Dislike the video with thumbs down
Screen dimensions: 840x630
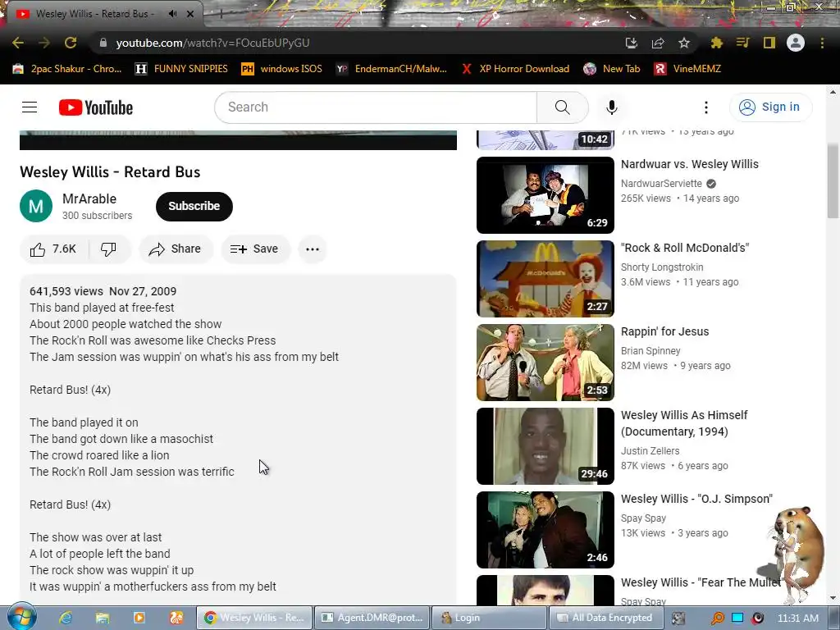tap(109, 249)
